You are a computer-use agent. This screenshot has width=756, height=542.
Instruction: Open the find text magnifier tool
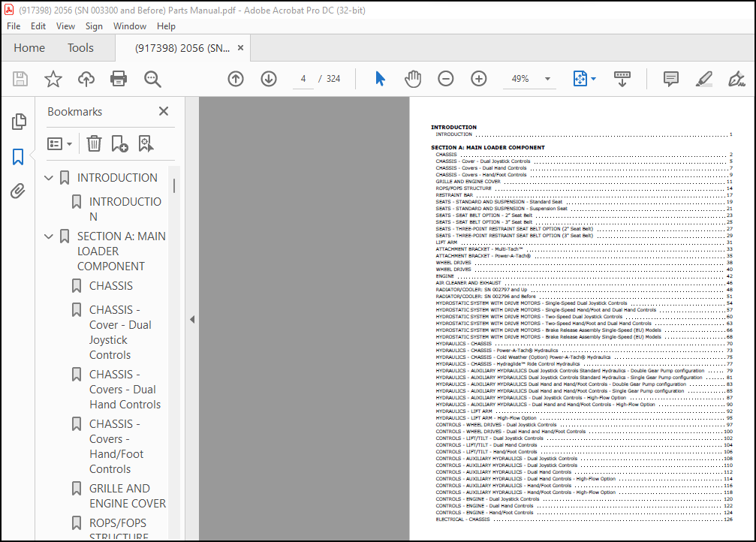coord(152,79)
